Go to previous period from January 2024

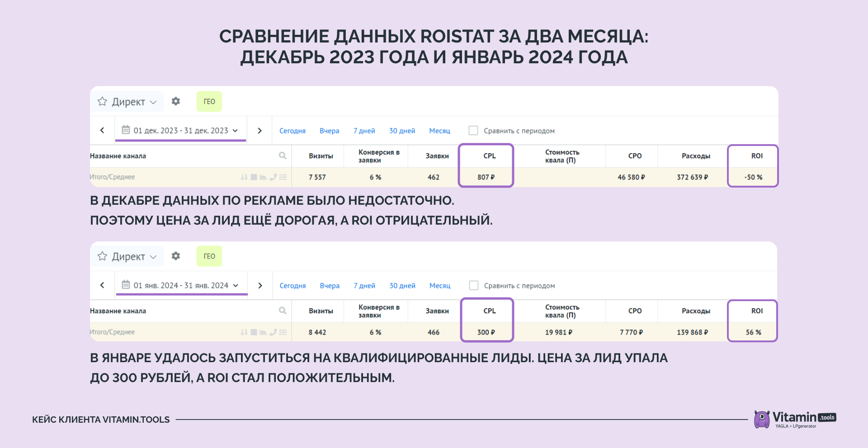pyautogui.click(x=102, y=285)
